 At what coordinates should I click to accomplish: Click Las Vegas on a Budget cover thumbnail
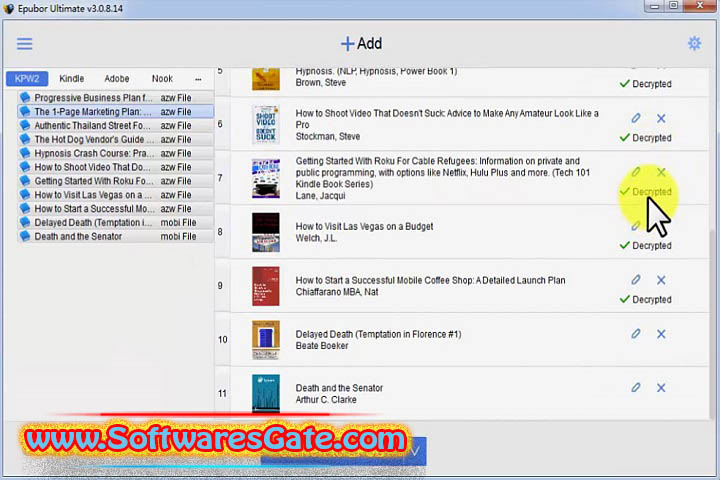click(266, 232)
